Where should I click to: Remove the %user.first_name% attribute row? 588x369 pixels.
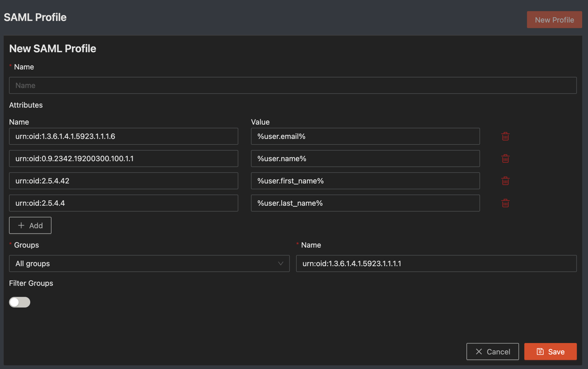[x=505, y=181]
